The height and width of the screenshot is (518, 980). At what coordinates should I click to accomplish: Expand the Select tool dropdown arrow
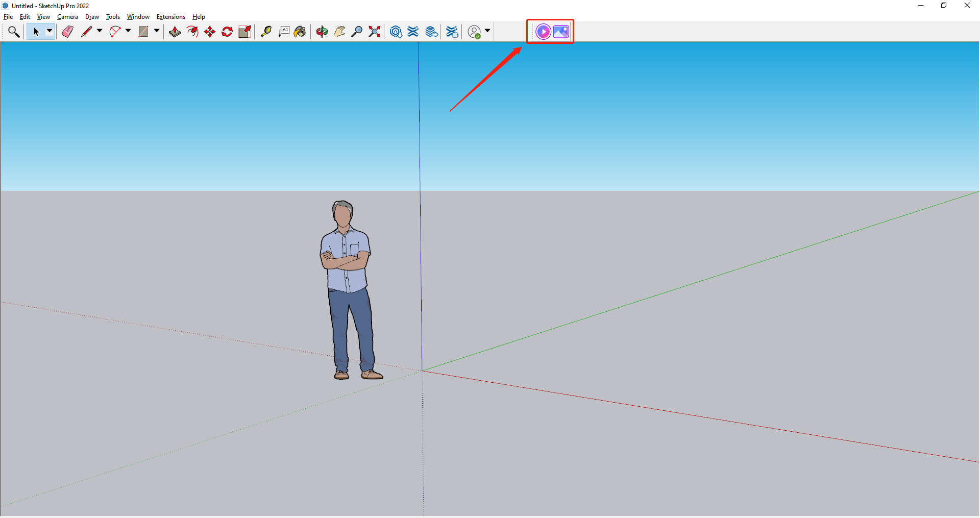pos(50,31)
